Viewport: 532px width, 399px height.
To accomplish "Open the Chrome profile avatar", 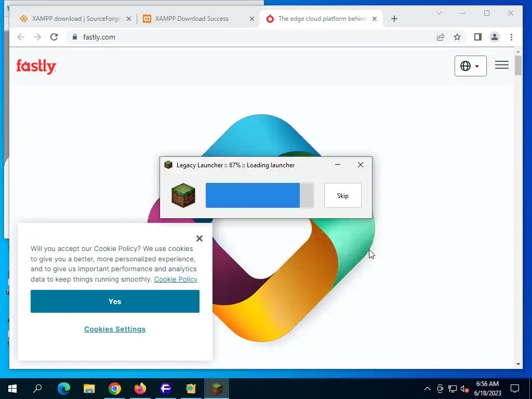I will (495, 37).
